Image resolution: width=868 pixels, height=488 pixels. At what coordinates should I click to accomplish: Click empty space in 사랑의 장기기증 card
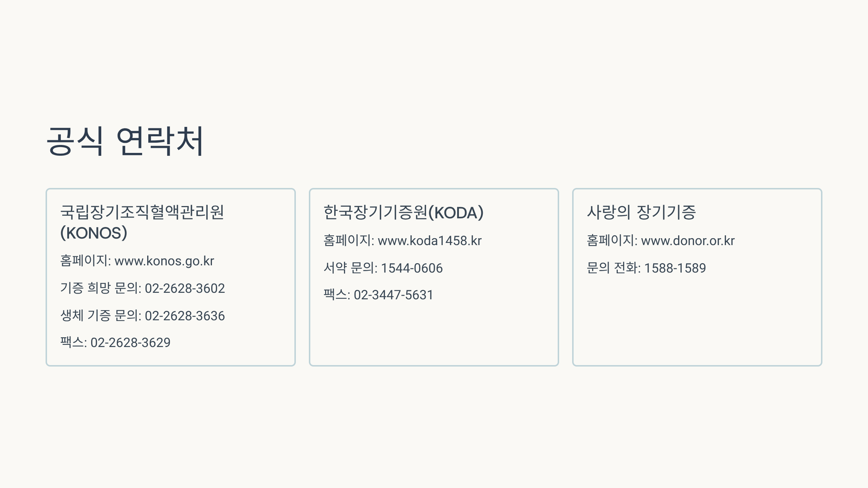click(697, 322)
